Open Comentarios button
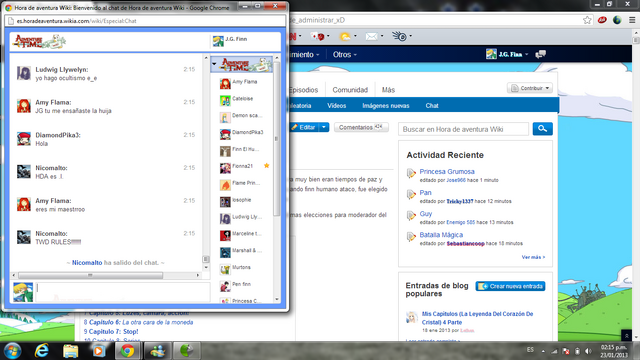The height and width of the screenshot is (360, 640). pos(361,127)
